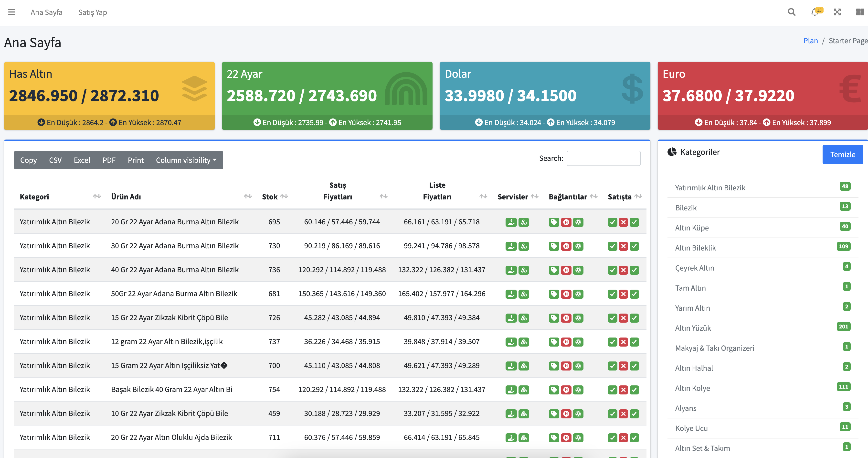Click the price tag link icon for 40 Gr Adana Burma
Viewport: 868px width, 458px height.
pos(554,270)
